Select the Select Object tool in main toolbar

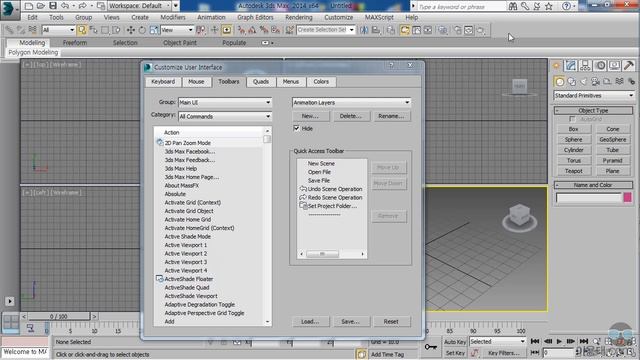point(82,30)
